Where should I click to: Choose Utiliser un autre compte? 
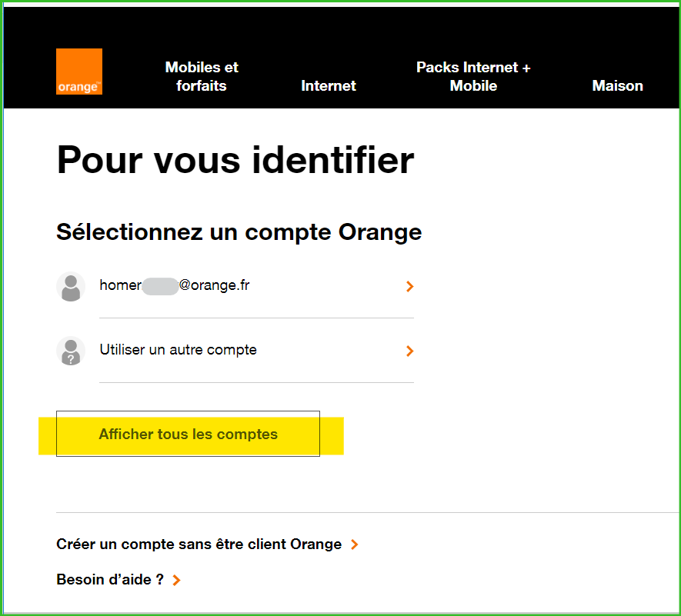pyautogui.click(x=235, y=351)
